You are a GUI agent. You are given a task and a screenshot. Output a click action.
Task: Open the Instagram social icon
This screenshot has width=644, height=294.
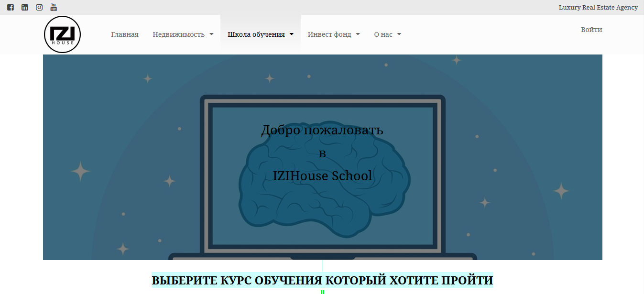pos(39,7)
